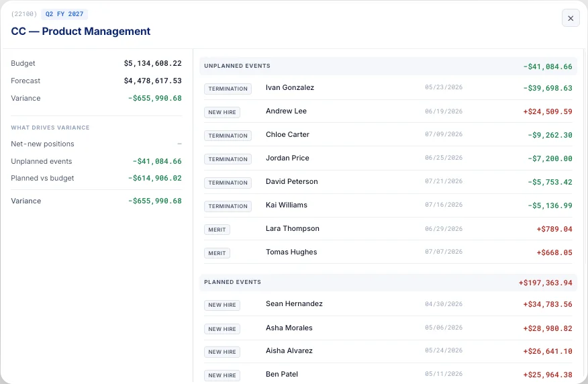Select the Aisha Alvarez name
The height and width of the screenshot is (384, 588).
click(289, 350)
